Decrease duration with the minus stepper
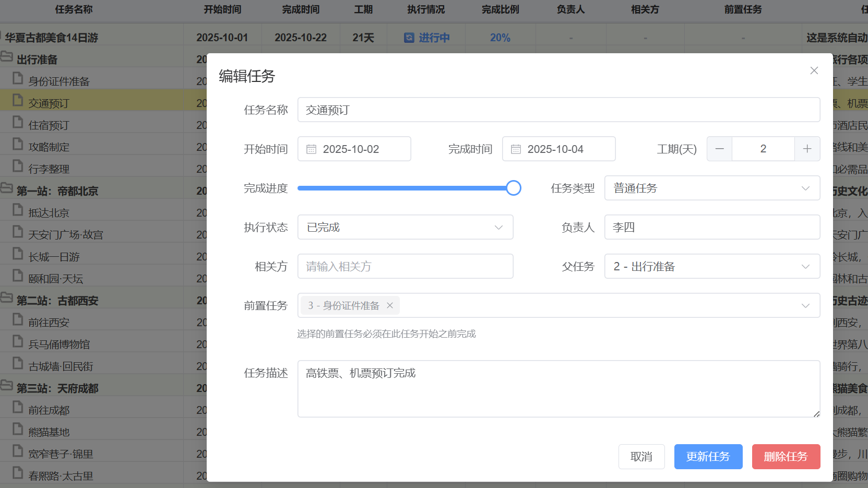 [x=719, y=149]
